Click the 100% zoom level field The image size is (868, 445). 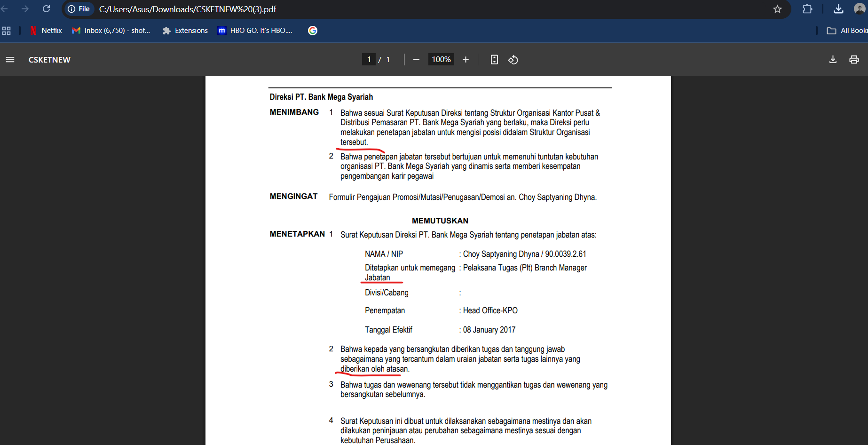(441, 59)
